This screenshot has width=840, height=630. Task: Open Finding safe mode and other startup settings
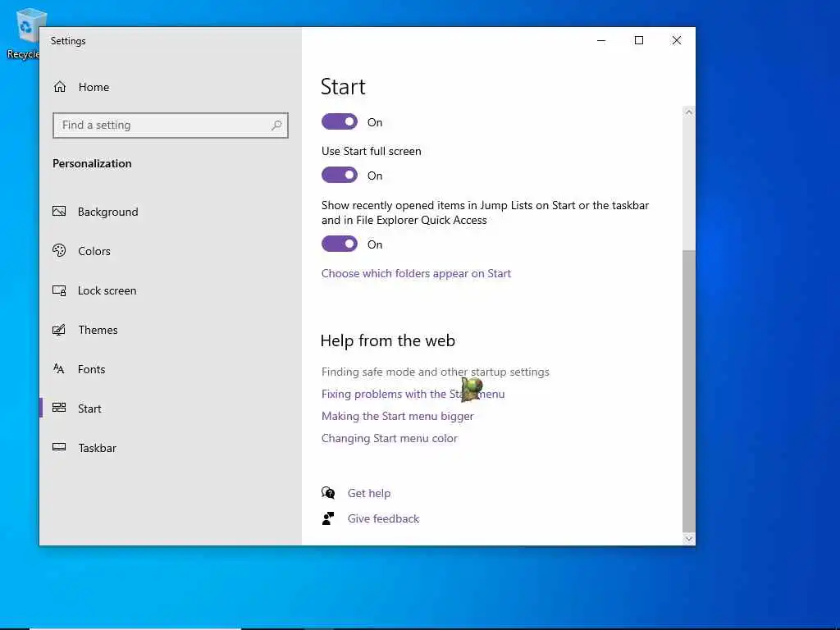(435, 372)
